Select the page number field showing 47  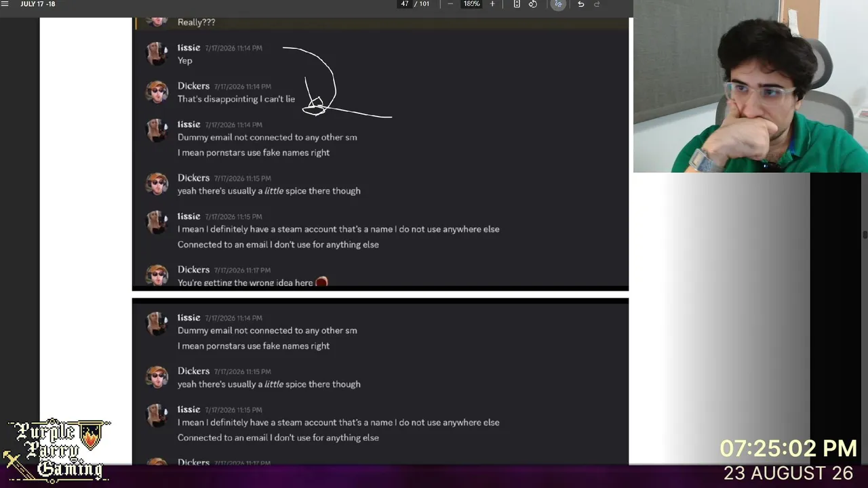405,4
